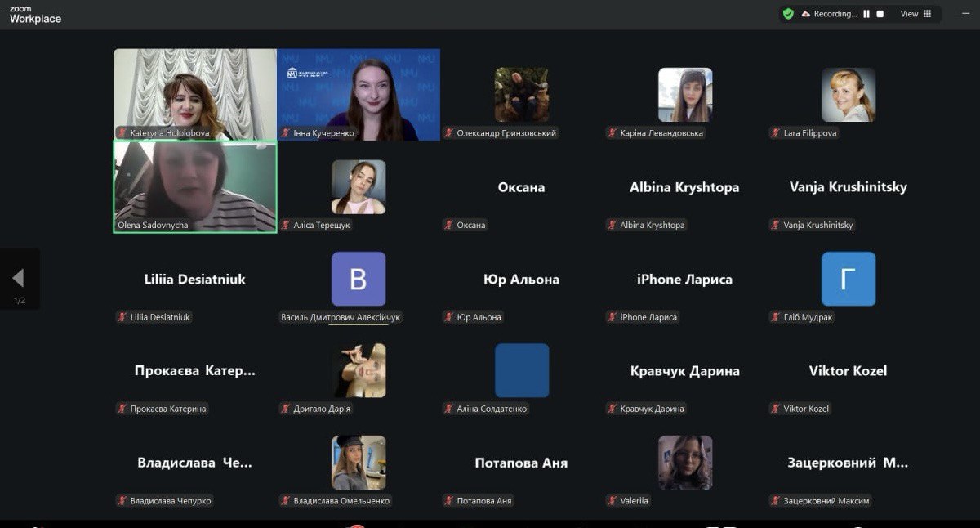Viewport: 980px width, 528px height.
Task: Click Аліна Солдатенко's blue square avatar
Action: click(522, 370)
